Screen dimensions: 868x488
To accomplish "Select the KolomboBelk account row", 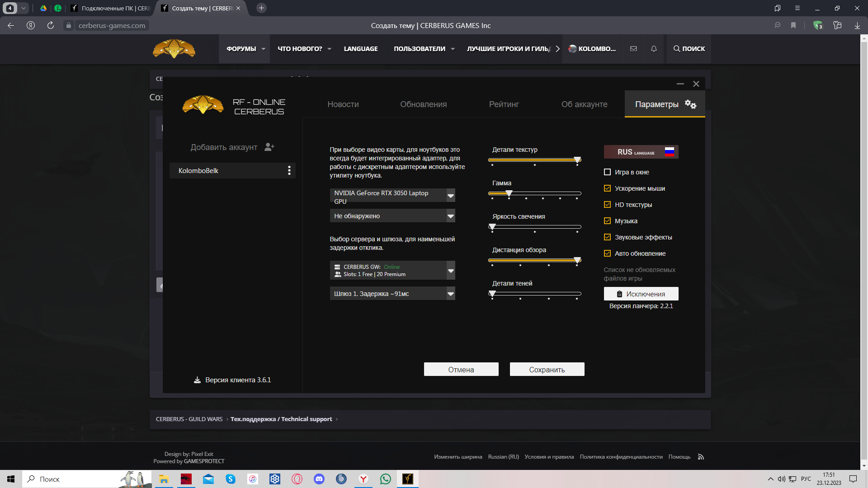I will [x=232, y=170].
